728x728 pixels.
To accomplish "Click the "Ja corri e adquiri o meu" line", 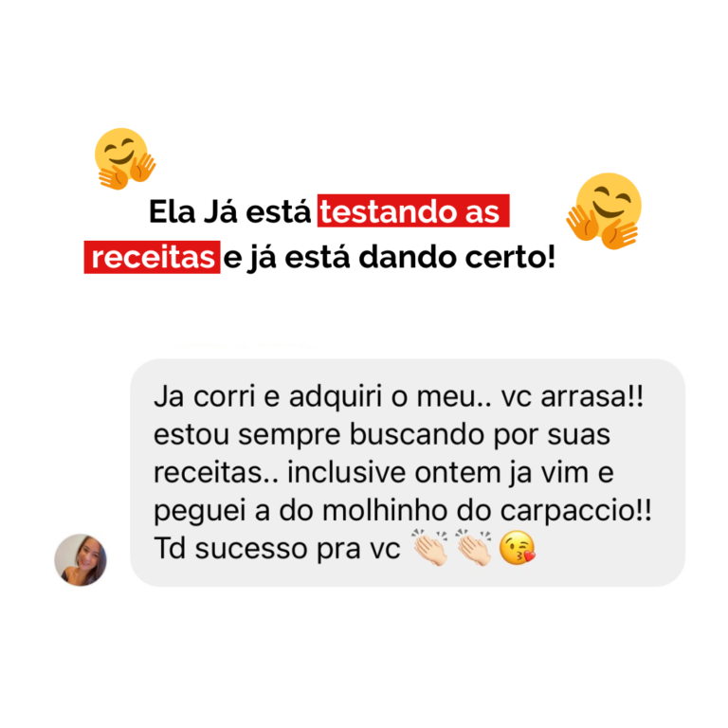I will 322,397.
